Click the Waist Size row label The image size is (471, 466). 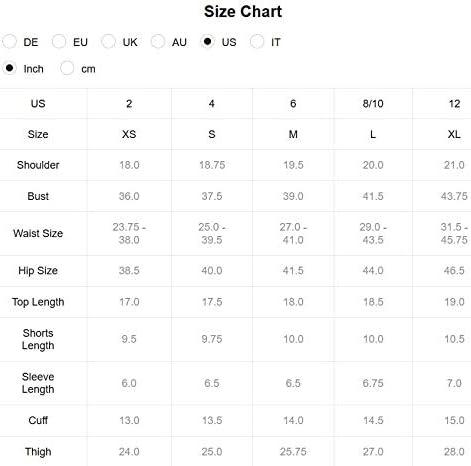pos(38,233)
